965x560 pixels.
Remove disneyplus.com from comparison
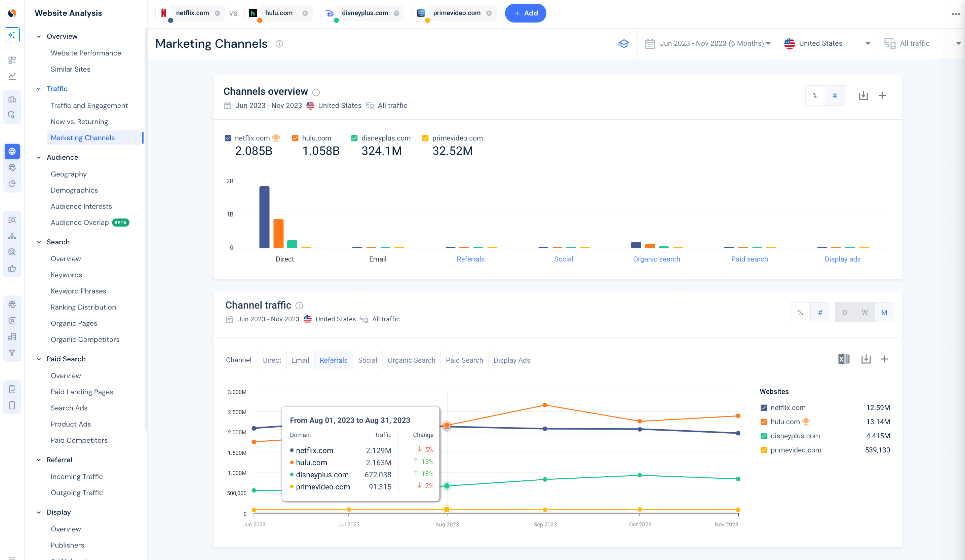(x=396, y=13)
